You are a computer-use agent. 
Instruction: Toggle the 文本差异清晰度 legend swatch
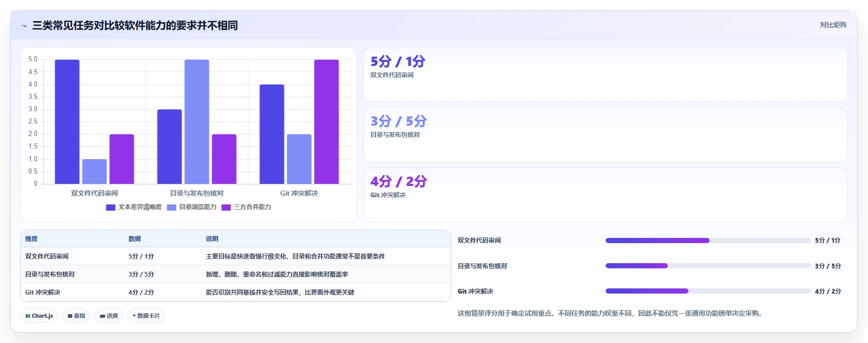(x=111, y=208)
